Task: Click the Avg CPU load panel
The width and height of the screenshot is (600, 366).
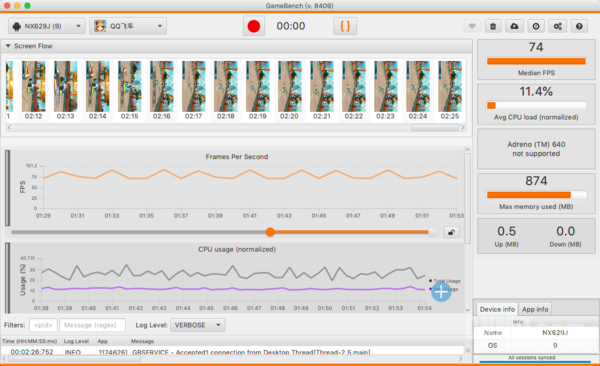Action: 536,104
